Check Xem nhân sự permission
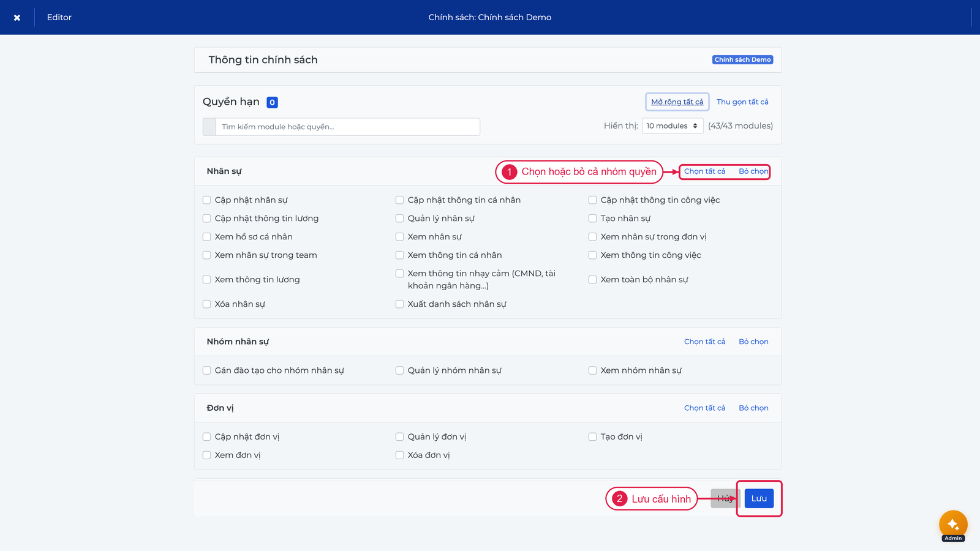 400,237
